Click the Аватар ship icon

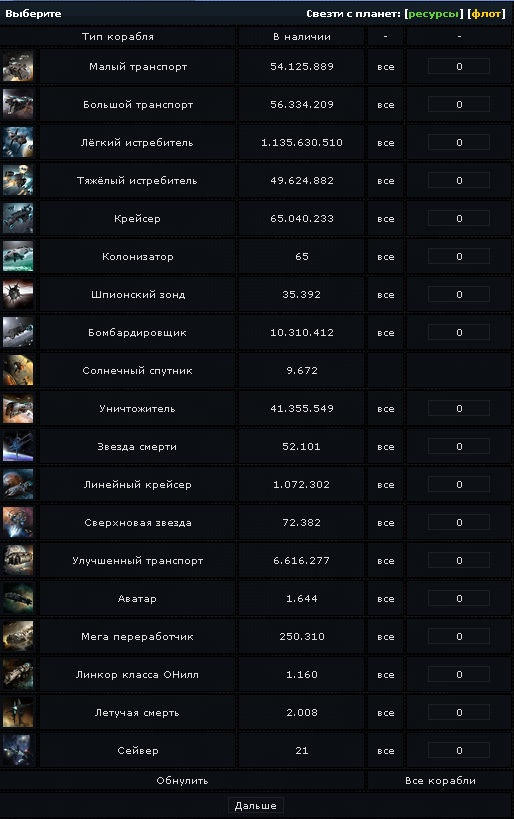coord(18,598)
